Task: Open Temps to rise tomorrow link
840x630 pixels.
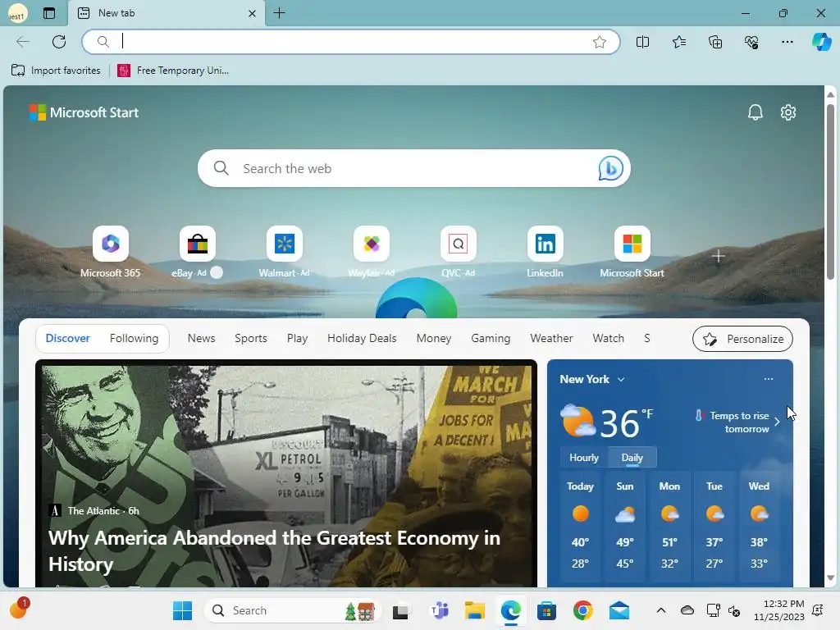Action: point(737,422)
